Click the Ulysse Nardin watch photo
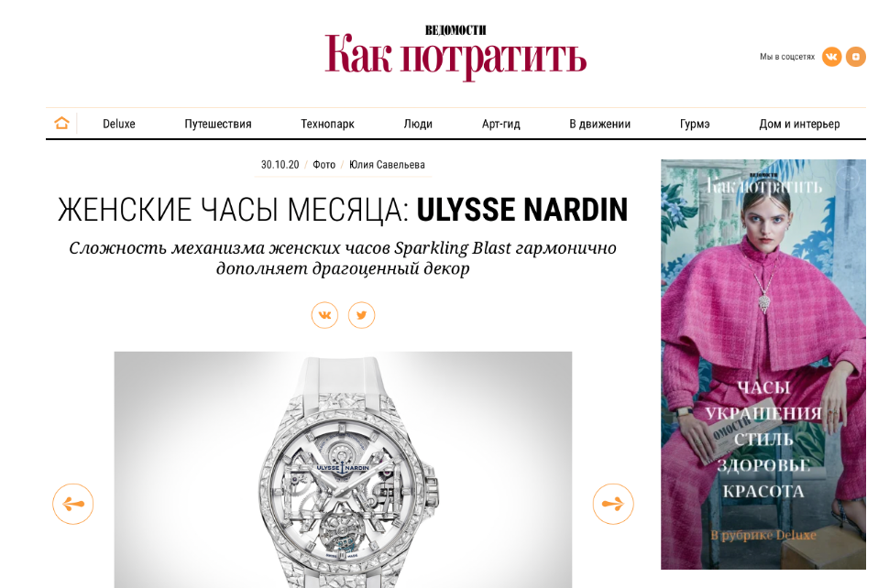889x588 pixels. [343, 470]
